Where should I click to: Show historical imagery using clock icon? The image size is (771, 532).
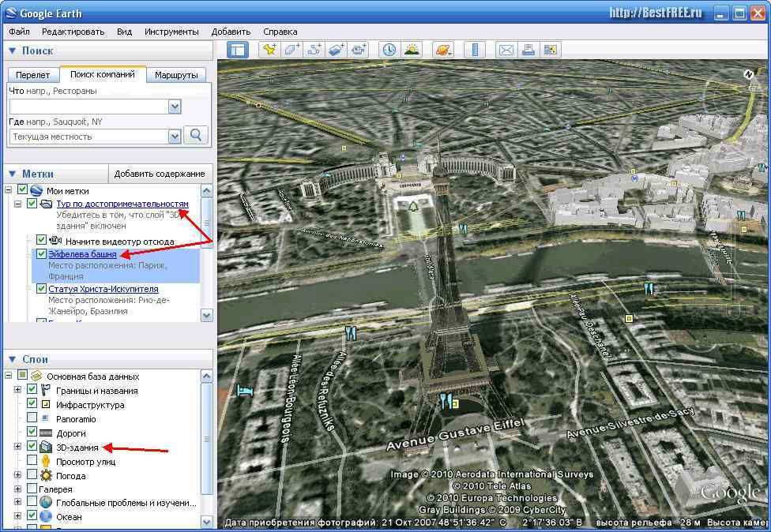pos(389,50)
